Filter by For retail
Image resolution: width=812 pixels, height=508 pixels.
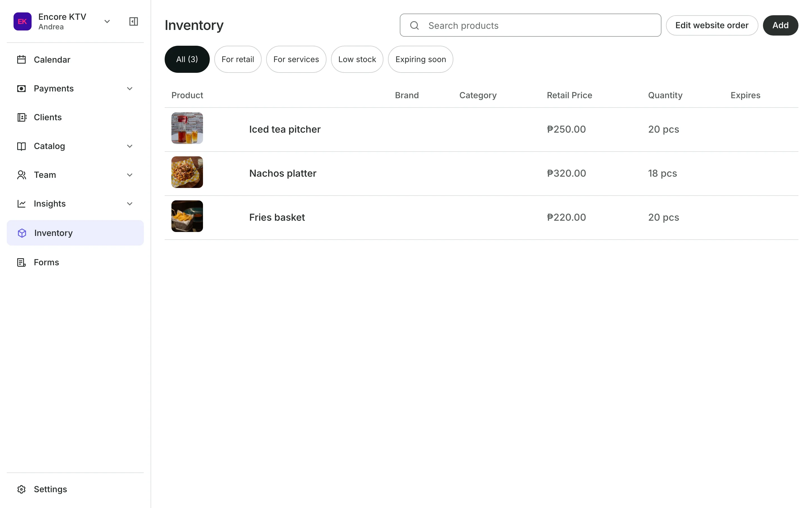238,59
